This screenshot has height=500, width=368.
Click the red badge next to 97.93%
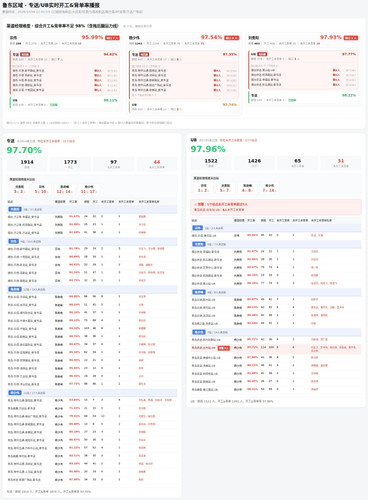click(351, 38)
